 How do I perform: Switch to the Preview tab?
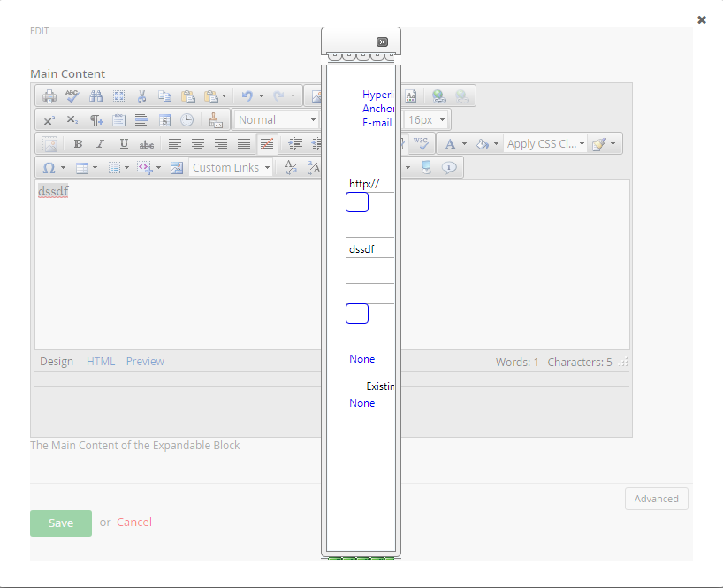[145, 362]
